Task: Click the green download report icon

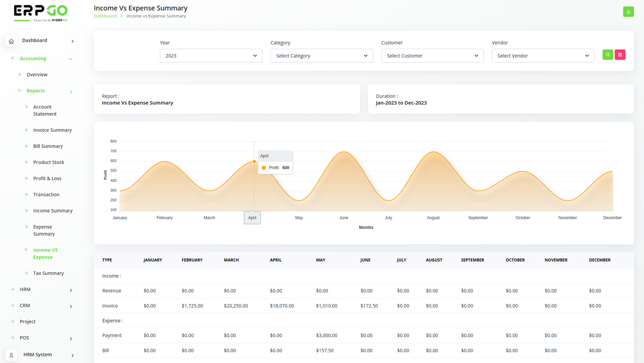Action: pos(628,12)
